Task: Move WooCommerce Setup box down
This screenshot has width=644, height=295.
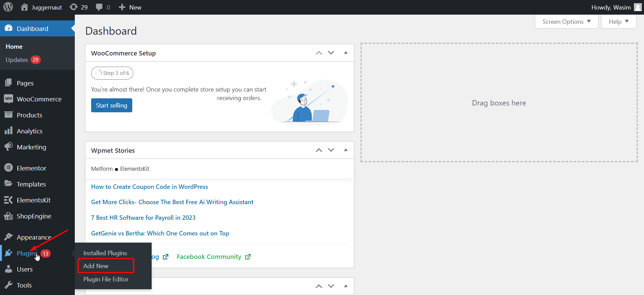Action: tap(331, 53)
